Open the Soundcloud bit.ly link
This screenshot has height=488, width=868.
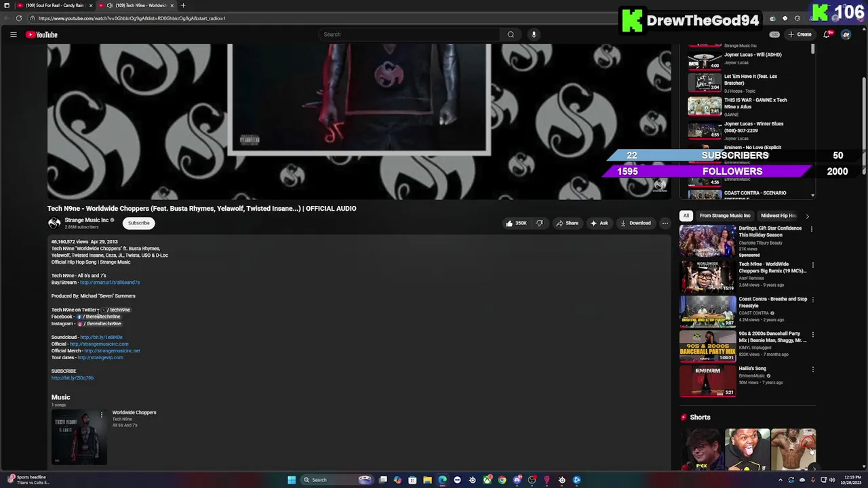[x=101, y=338]
